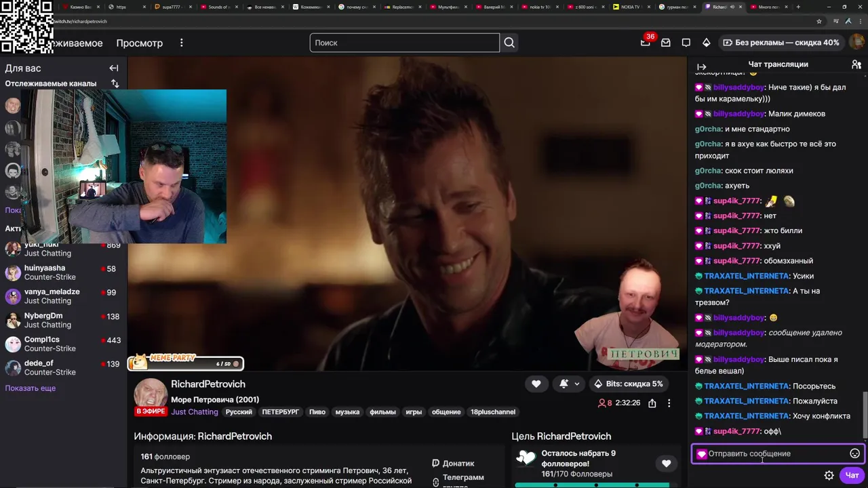
Task: Click the общение tag
Action: pos(446,412)
